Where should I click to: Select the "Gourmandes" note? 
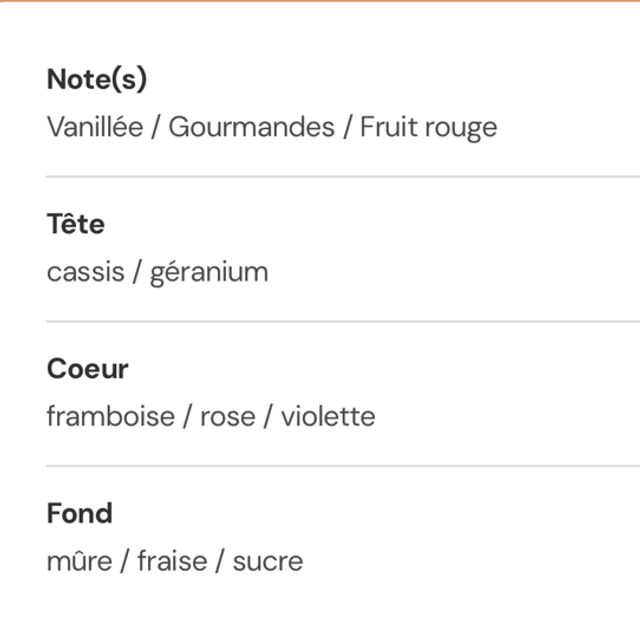pos(251,127)
